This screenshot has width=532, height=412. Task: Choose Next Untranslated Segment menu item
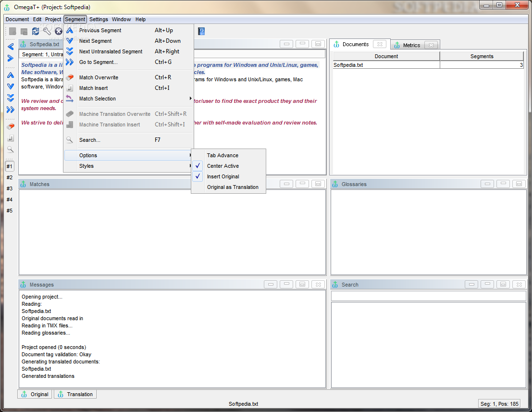coord(129,51)
